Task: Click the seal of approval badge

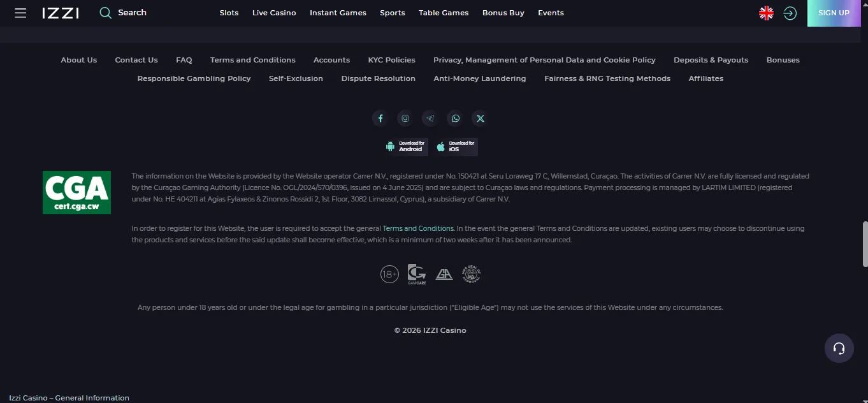Action: coord(471,274)
